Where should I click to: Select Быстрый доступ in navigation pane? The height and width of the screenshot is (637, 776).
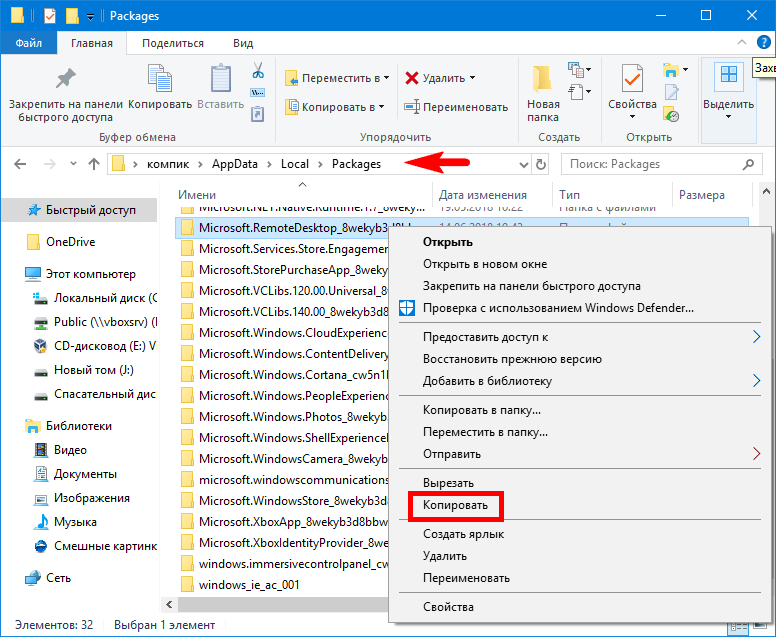tap(79, 210)
